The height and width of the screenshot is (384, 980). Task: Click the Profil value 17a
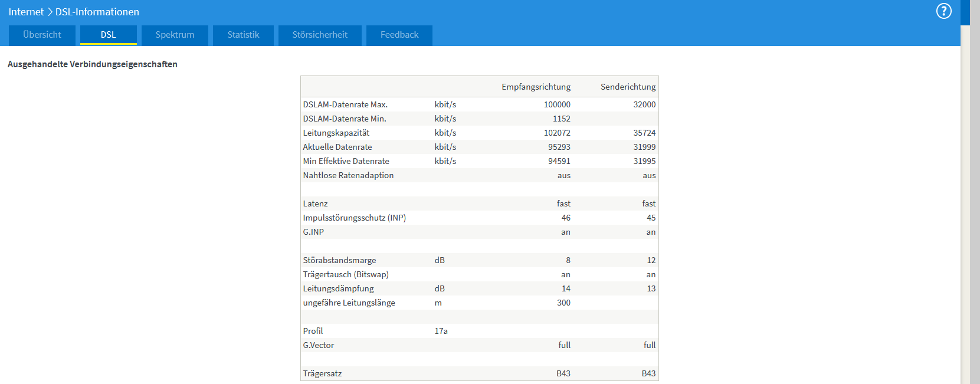click(441, 331)
